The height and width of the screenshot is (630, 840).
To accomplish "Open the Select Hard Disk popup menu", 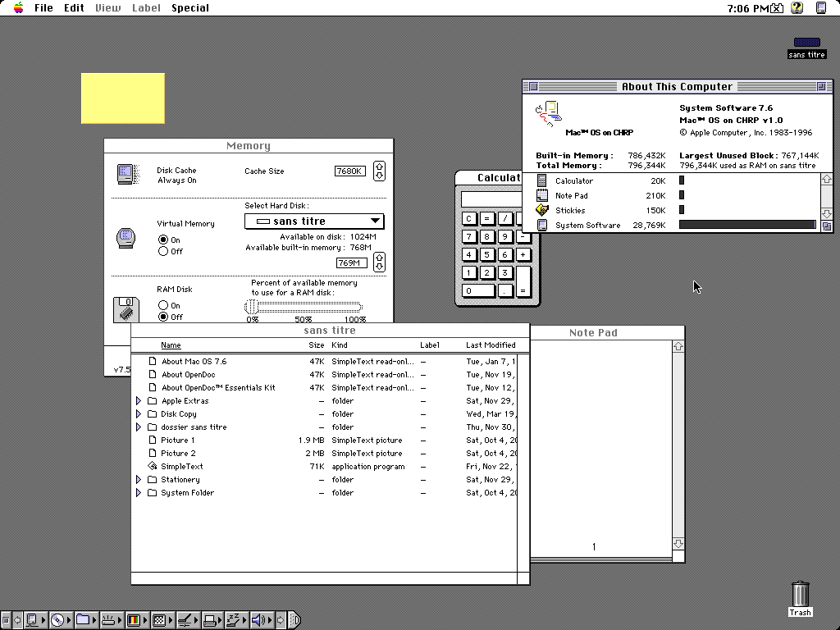I will (314, 221).
